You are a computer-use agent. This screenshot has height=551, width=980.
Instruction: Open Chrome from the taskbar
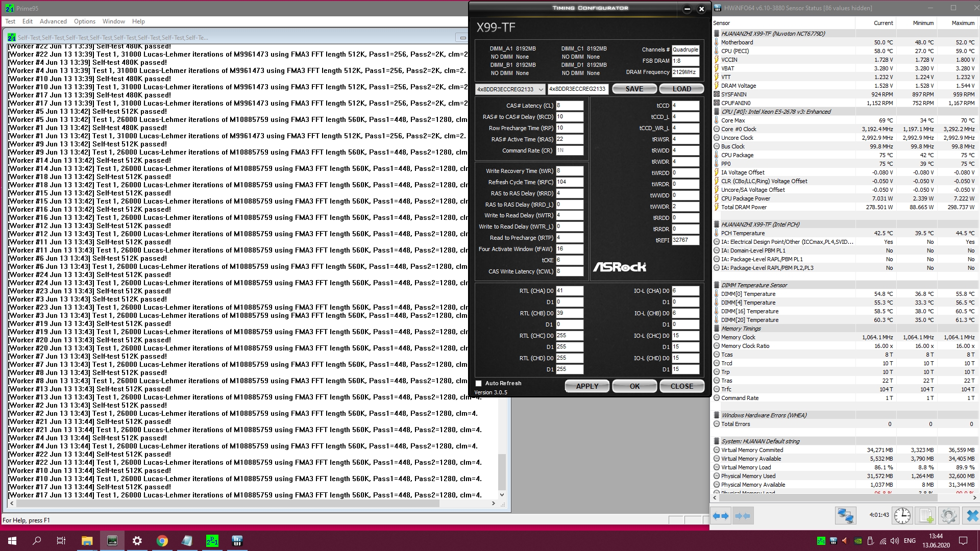(162, 541)
